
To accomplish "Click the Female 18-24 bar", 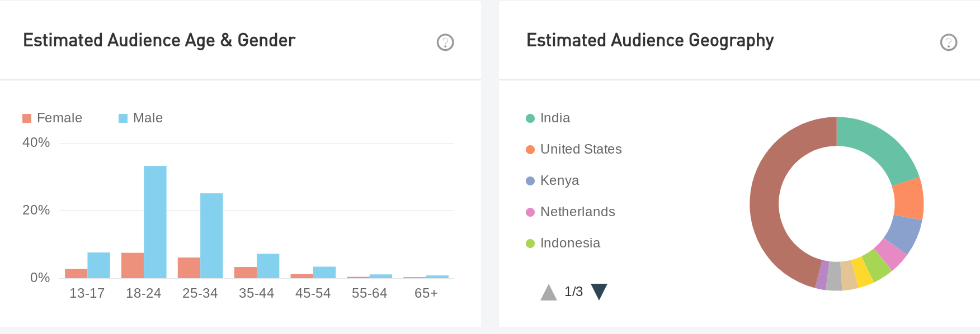I will (x=133, y=265).
